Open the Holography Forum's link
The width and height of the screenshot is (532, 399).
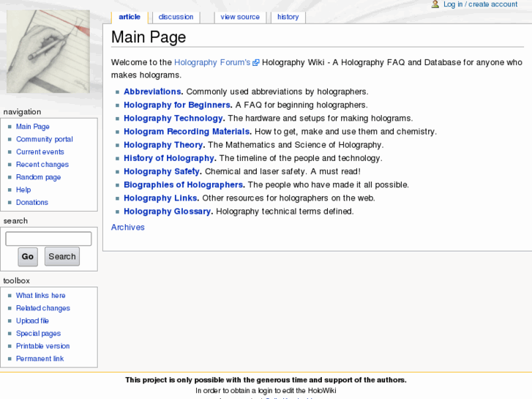click(212, 62)
